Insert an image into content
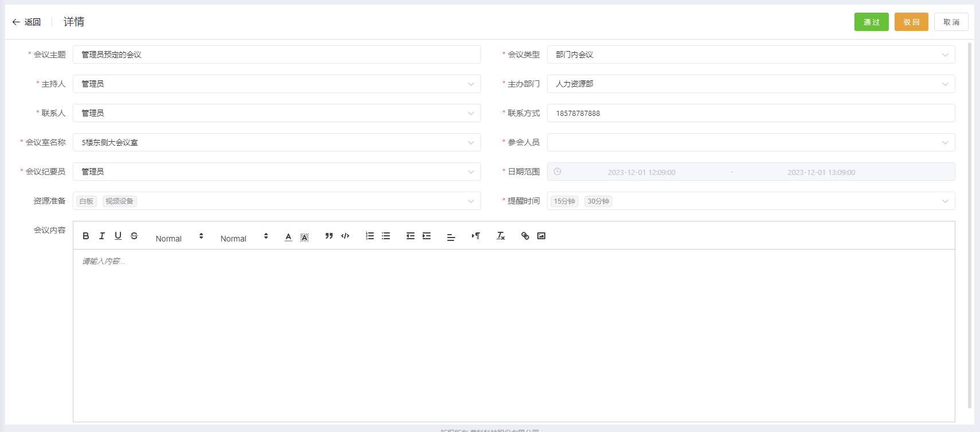 click(541, 236)
